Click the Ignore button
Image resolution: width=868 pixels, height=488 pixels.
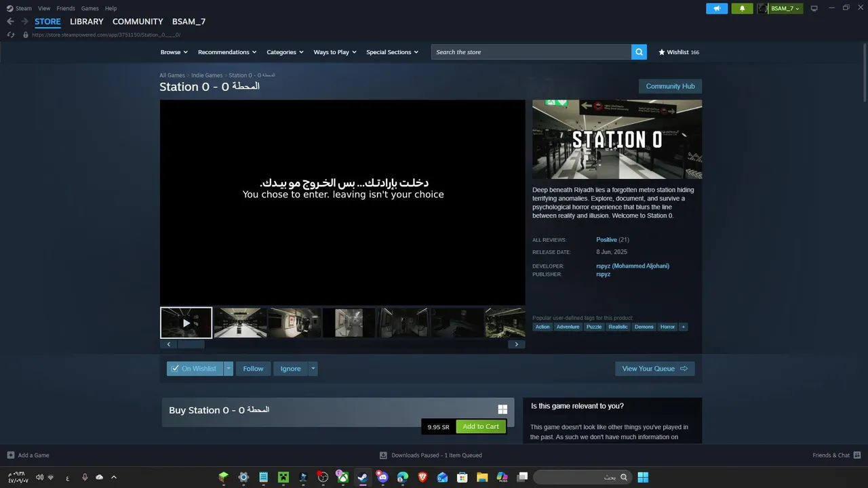[x=290, y=369]
